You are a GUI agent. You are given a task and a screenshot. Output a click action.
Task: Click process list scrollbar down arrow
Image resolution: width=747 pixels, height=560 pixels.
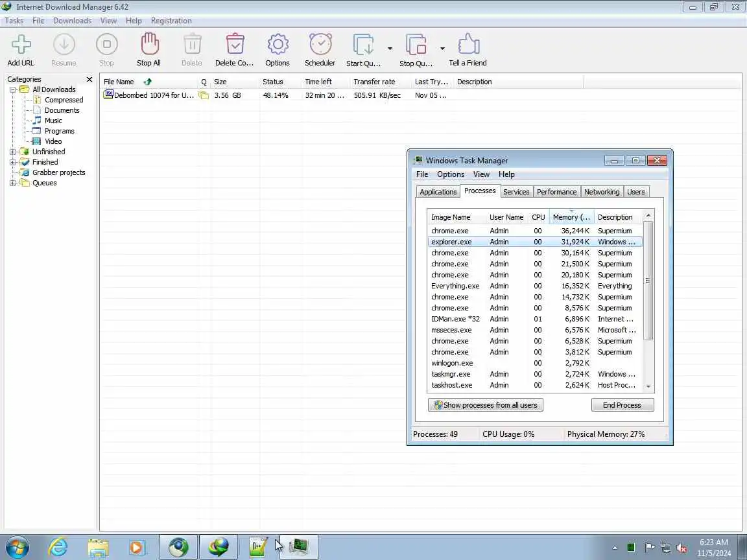coord(648,387)
